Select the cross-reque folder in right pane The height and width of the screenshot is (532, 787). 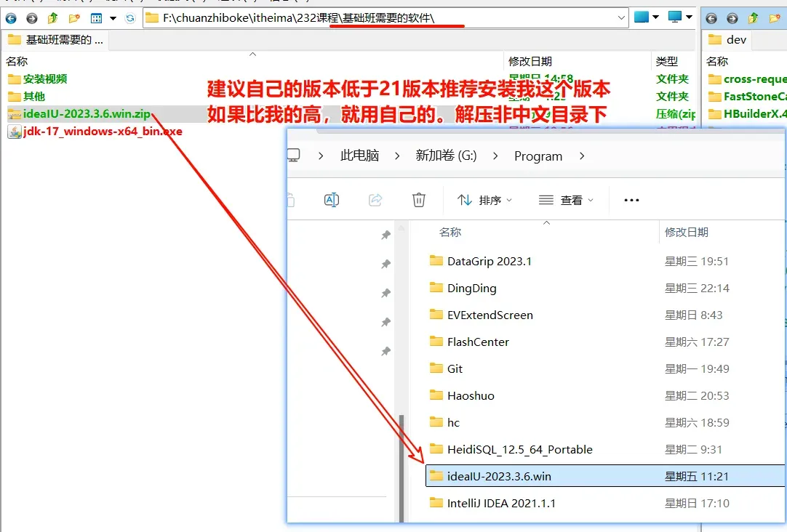tap(746, 78)
